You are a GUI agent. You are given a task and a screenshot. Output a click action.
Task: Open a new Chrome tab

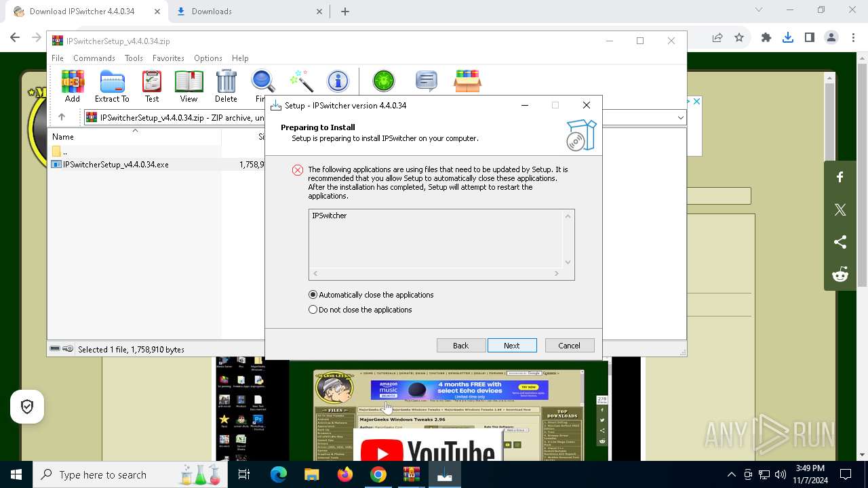(345, 12)
